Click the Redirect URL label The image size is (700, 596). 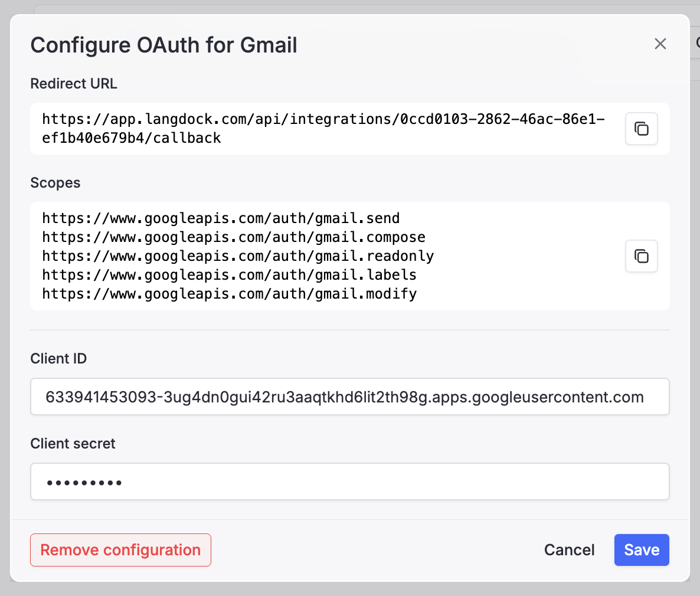coord(74,83)
